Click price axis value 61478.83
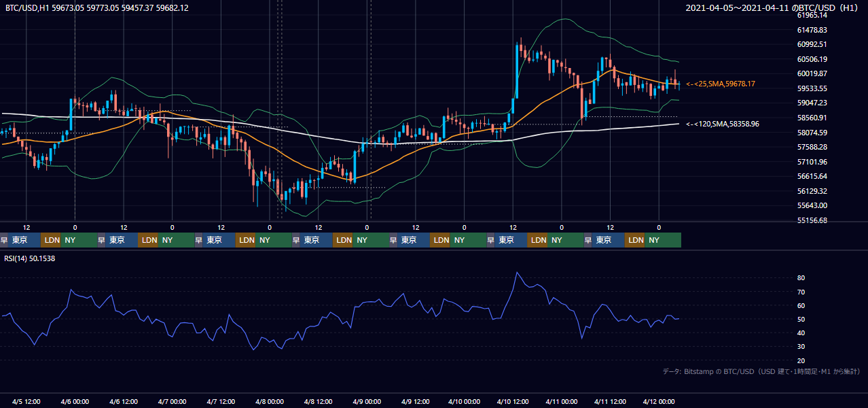The height and width of the screenshot is (408, 868). tap(812, 30)
